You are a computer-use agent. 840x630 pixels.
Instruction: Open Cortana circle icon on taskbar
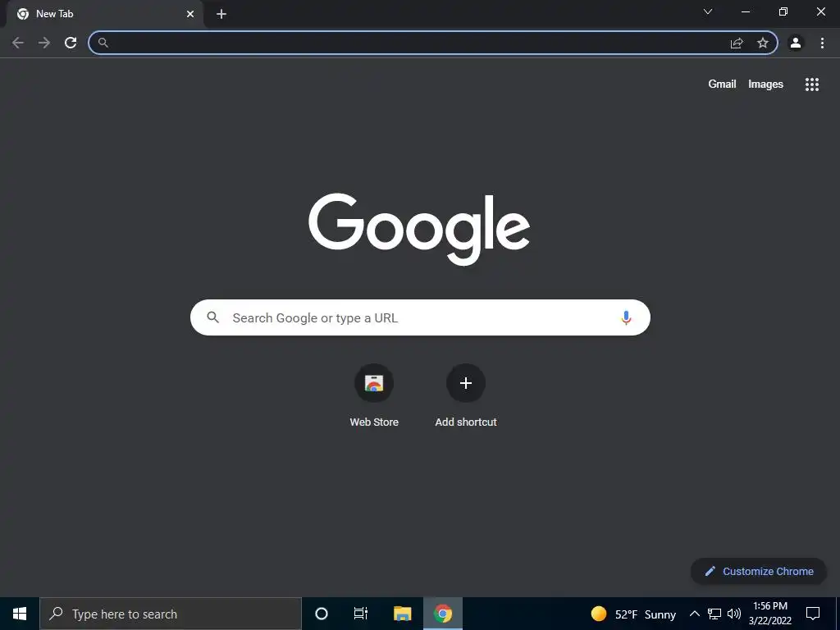click(x=322, y=614)
